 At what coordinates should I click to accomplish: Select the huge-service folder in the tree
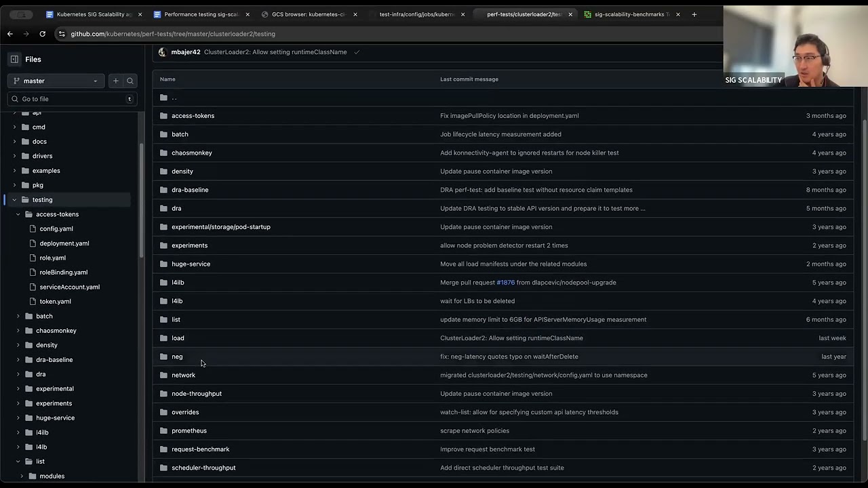tap(56, 418)
